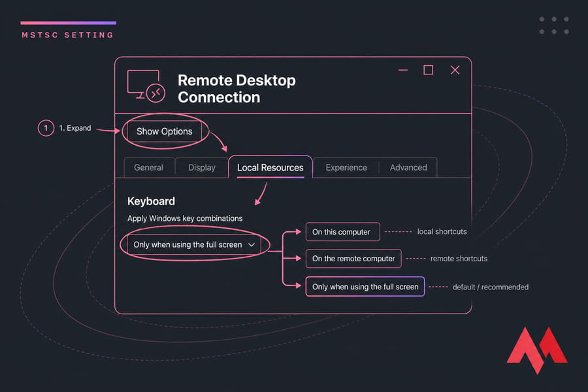Image resolution: width=588 pixels, height=392 pixels.
Task: Open the Display tab
Action: 202,168
